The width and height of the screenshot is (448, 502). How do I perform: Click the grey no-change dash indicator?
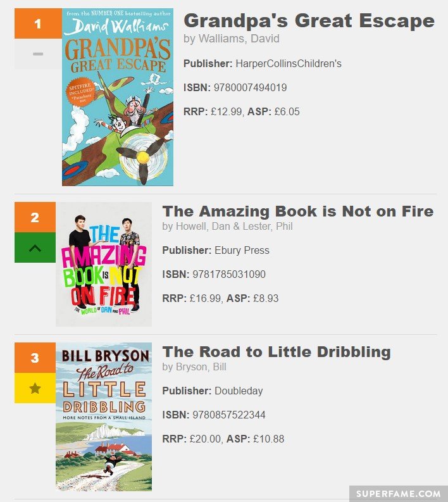click(x=38, y=54)
